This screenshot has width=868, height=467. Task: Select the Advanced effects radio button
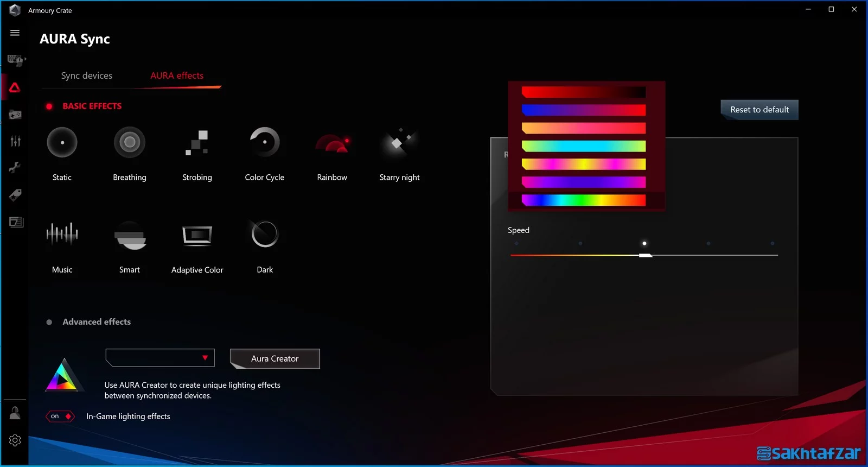(49, 322)
